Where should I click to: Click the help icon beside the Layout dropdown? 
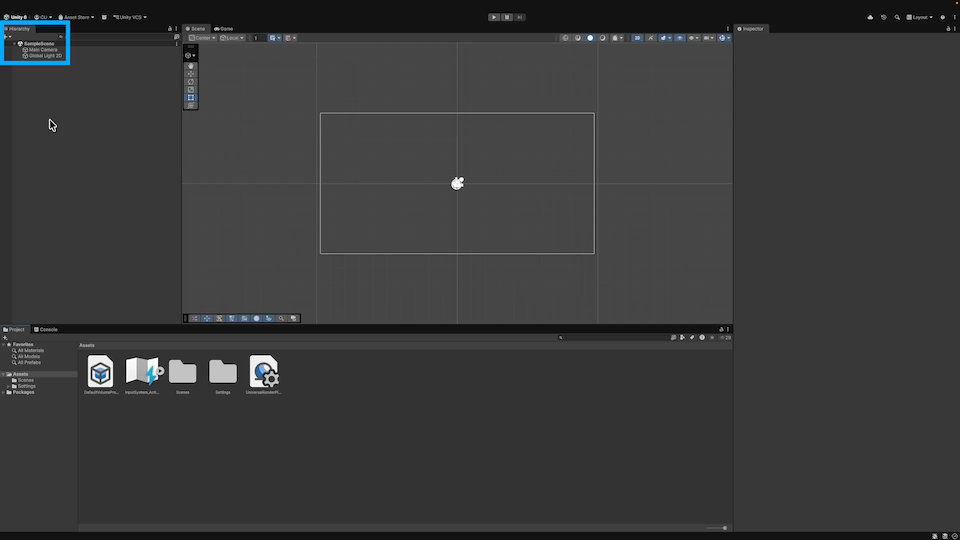pyautogui.click(x=943, y=17)
